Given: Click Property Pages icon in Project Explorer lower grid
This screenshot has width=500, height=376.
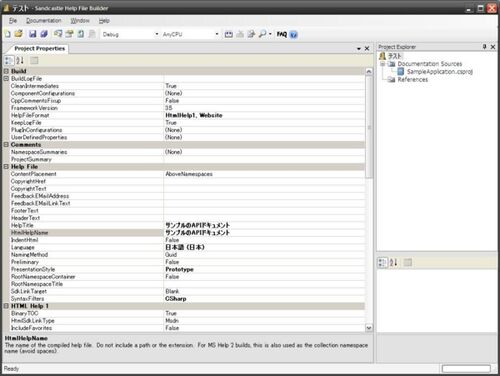Looking at the screenshot, I should (407, 263).
